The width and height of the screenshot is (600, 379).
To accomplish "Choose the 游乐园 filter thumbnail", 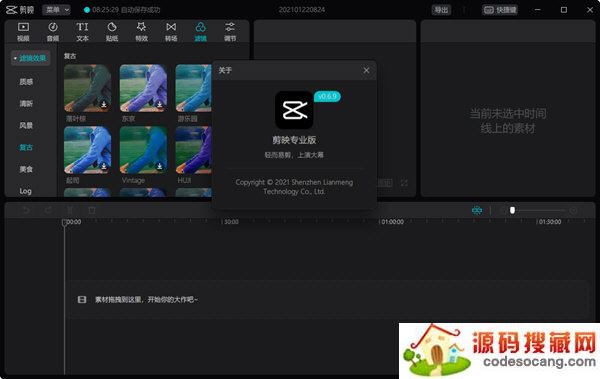I will pyautogui.click(x=194, y=88).
